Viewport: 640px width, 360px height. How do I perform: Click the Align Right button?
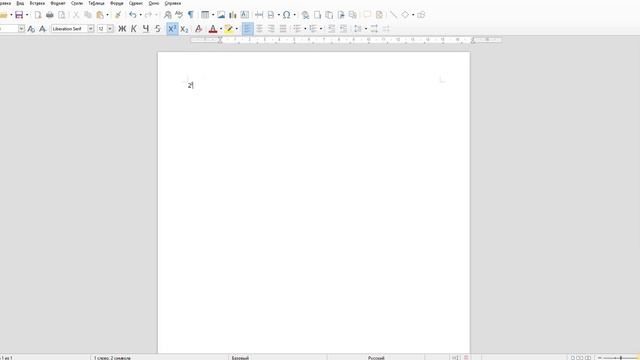click(271, 29)
